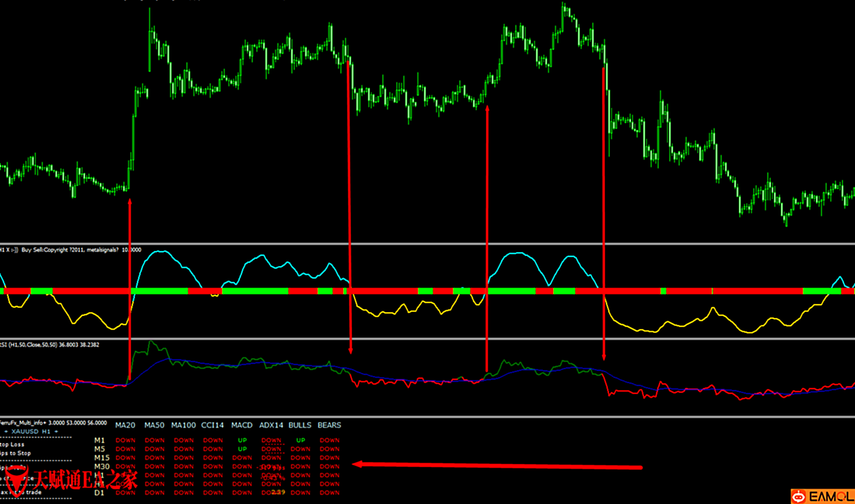Image resolution: width=855 pixels, height=504 pixels.
Task: Click the CCI14 column header
Action: coord(212,425)
